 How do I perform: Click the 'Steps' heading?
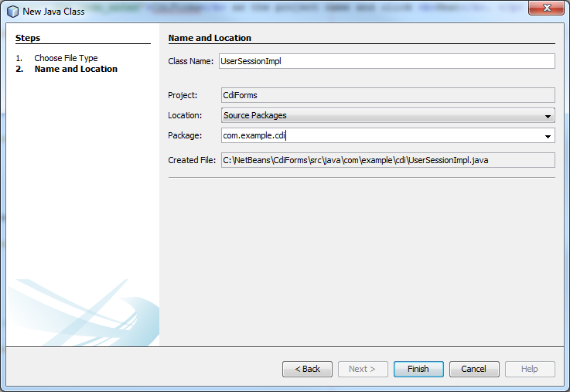pos(28,38)
